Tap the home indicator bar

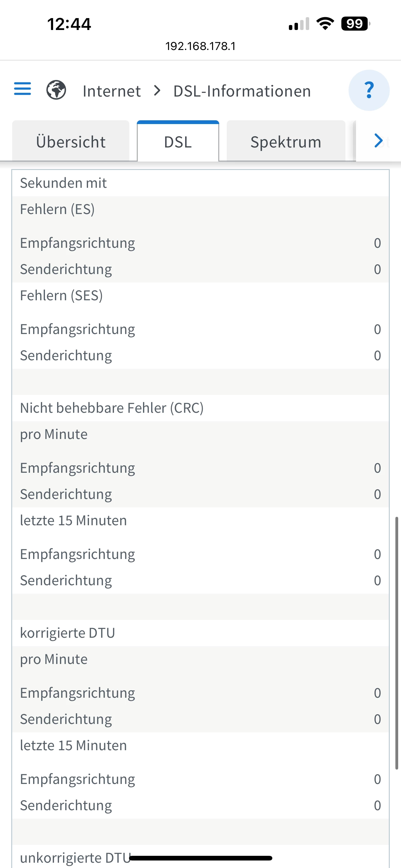[x=200, y=858]
